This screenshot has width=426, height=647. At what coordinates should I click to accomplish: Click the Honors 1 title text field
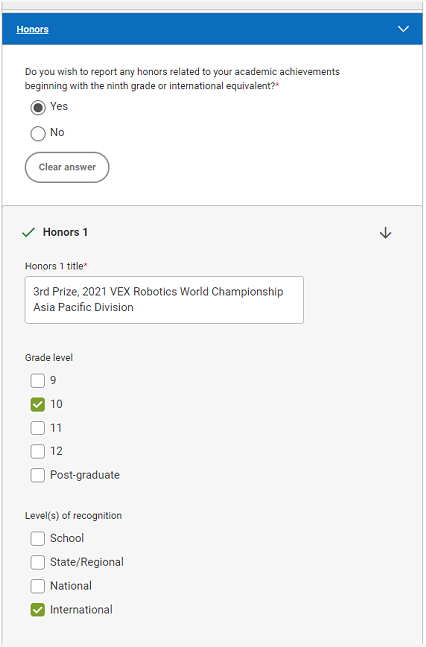(x=164, y=300)
